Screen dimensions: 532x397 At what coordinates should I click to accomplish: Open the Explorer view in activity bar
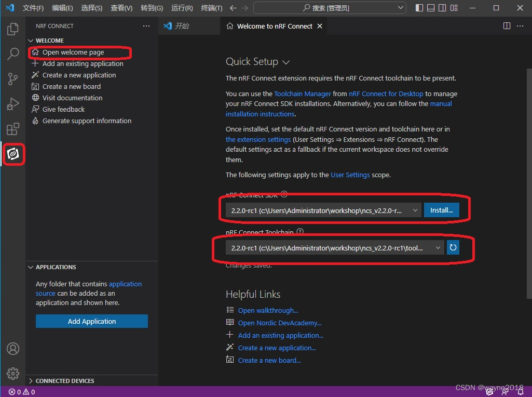click(13, 29)
